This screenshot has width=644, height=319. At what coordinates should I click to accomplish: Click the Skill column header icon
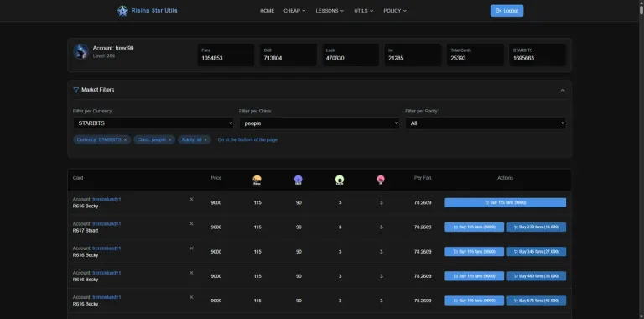(299, 180)
